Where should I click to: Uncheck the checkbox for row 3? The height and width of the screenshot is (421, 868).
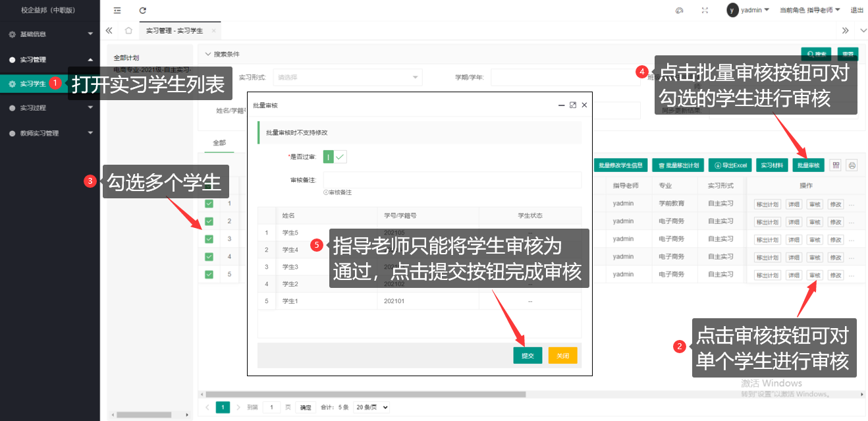point(209,239)
